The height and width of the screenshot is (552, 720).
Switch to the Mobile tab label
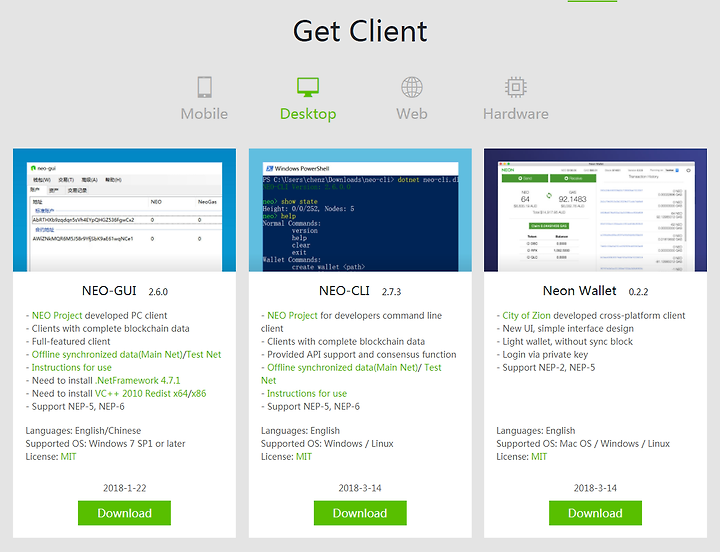[x=204, y=114]
